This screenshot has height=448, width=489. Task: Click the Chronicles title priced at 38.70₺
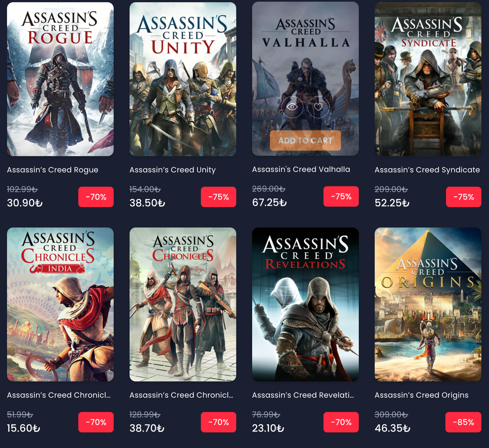(x=181, y=395)
